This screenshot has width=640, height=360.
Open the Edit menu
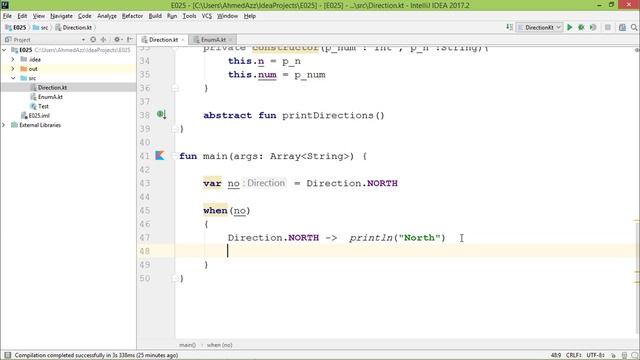[22, 16]
